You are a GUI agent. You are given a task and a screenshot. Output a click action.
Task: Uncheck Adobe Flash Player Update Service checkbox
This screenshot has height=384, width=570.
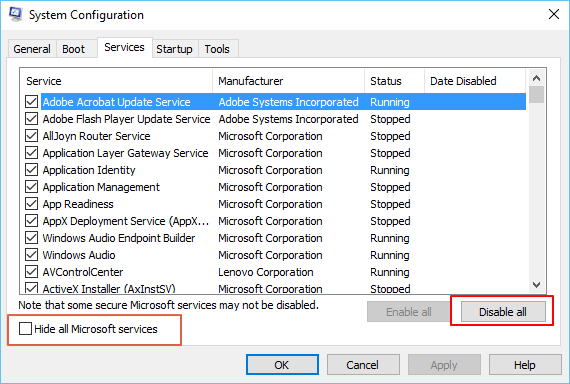pyautogui.click(x=32, y=119)
